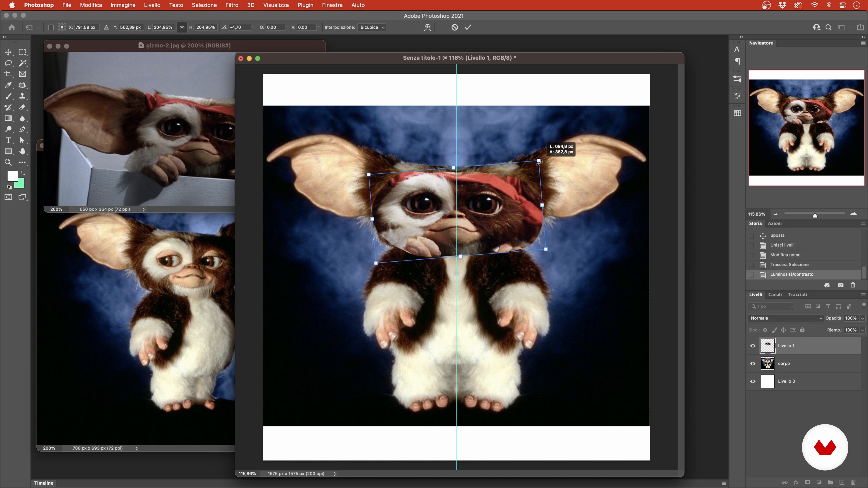Click the rotation angle field -4,70
Viewport: 868px width, 488px height.
coord(240,27)
